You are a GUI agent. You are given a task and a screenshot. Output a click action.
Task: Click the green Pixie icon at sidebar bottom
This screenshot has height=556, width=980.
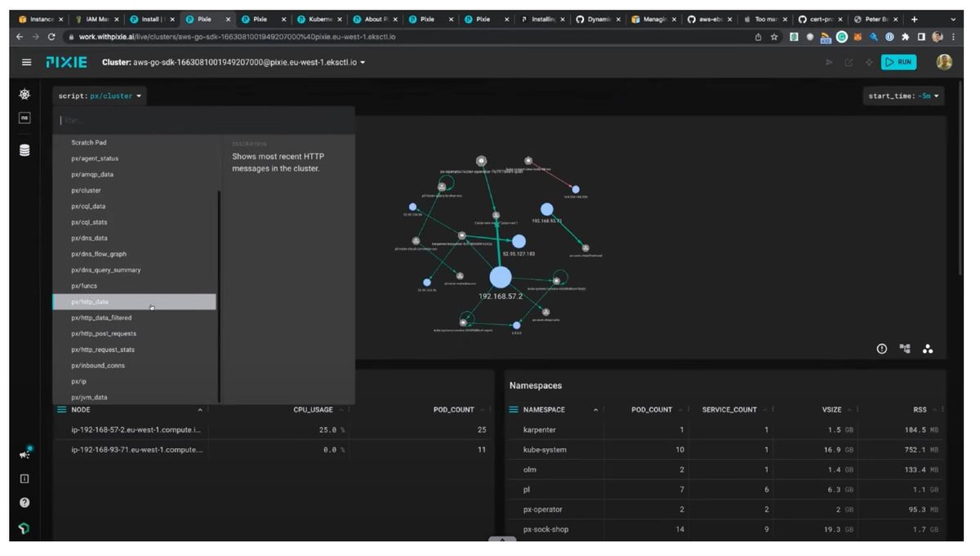pos(24,528)
